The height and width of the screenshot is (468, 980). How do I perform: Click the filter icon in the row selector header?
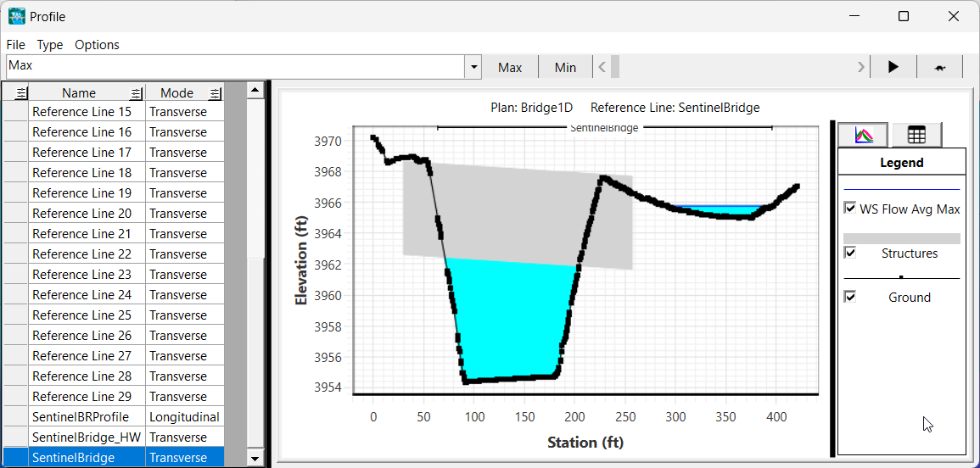[21, 93]
